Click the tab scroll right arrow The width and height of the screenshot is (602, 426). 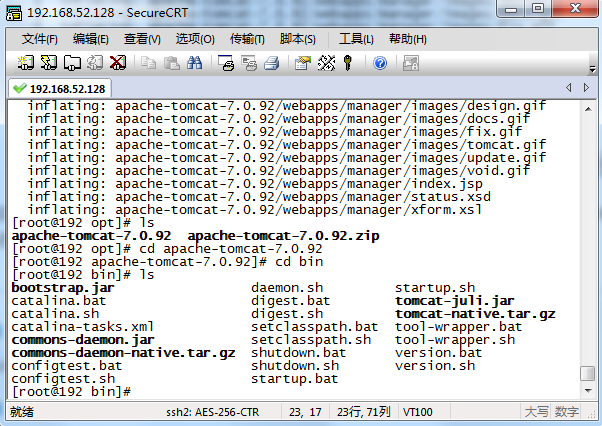(x=586, y=88)
